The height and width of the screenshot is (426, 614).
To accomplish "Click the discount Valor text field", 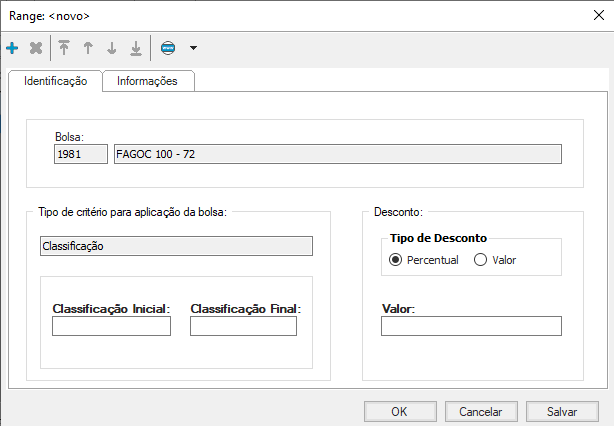I will (x=471, y=326).
